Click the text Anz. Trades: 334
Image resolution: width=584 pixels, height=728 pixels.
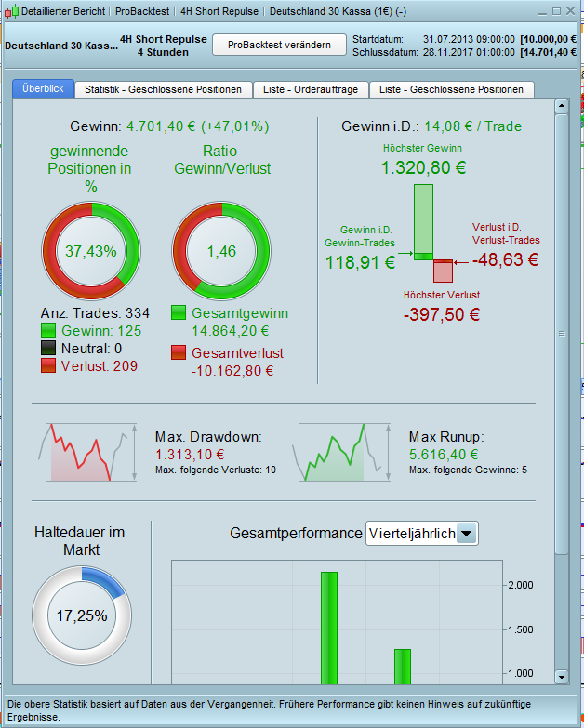point(95,313)
